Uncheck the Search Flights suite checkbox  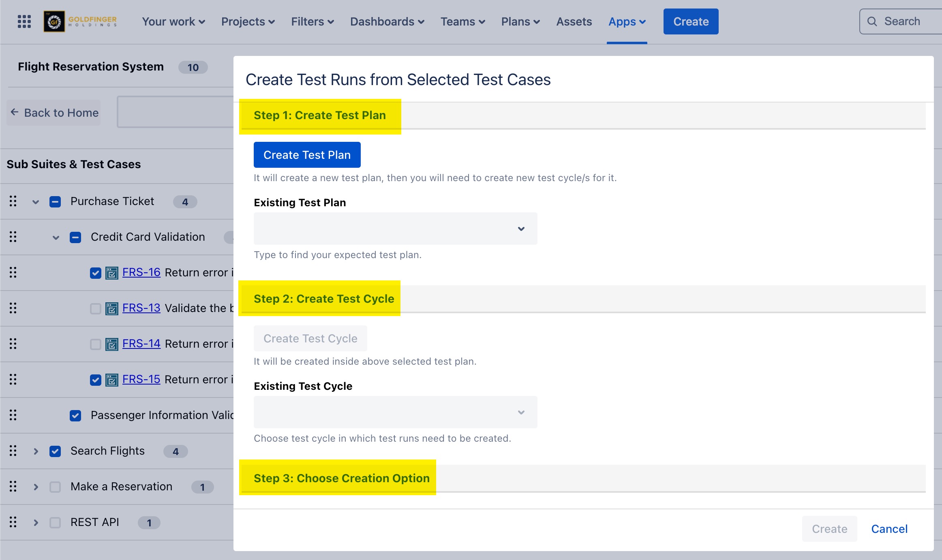55,451
